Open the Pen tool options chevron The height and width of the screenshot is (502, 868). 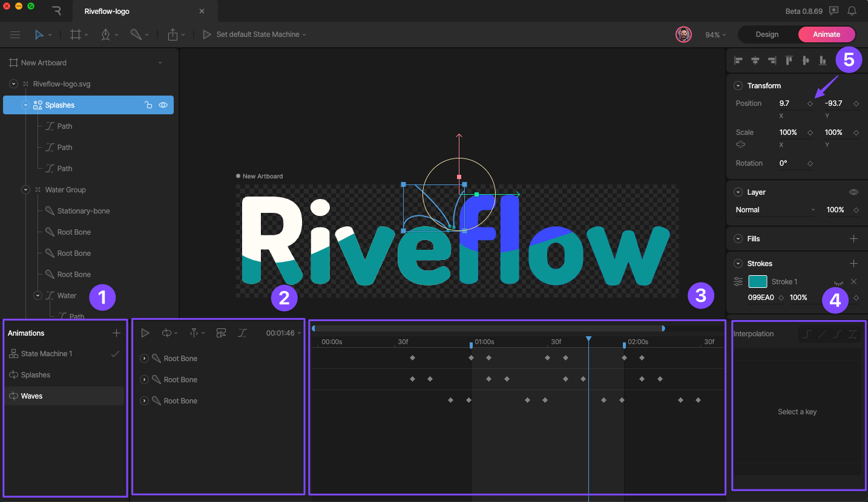click(x=116, y=35)
